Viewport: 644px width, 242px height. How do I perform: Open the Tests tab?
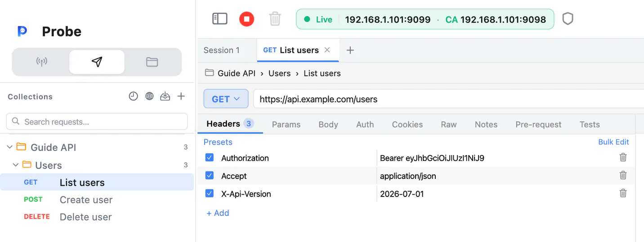coord(590,124)
